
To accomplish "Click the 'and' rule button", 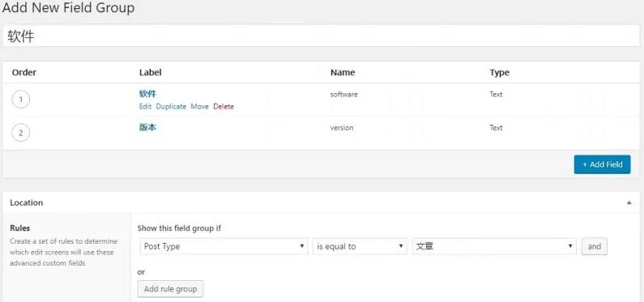I will (595, 247).
